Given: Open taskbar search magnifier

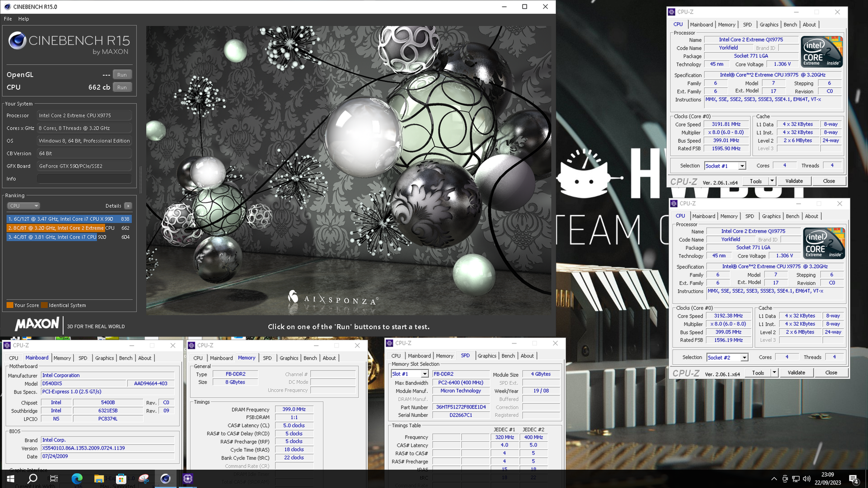Looking at the screenshot, I should coord(33,479).
